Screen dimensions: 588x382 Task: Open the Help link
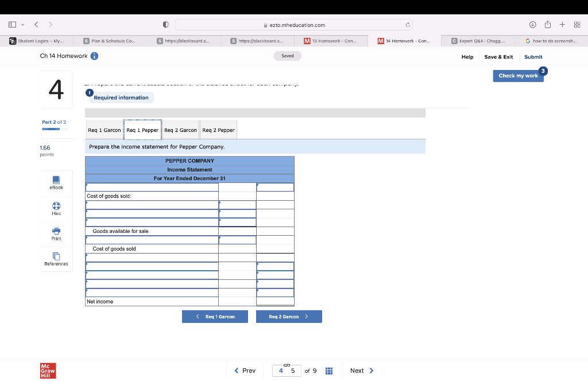(x=467, y=57)
